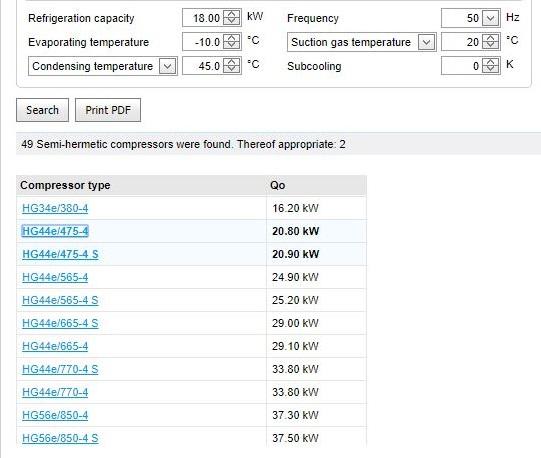The height and width of the screenshot is (458, 541).
Task: Open the HG44e/565-4 S compressor link
Action: pos(60,300)
